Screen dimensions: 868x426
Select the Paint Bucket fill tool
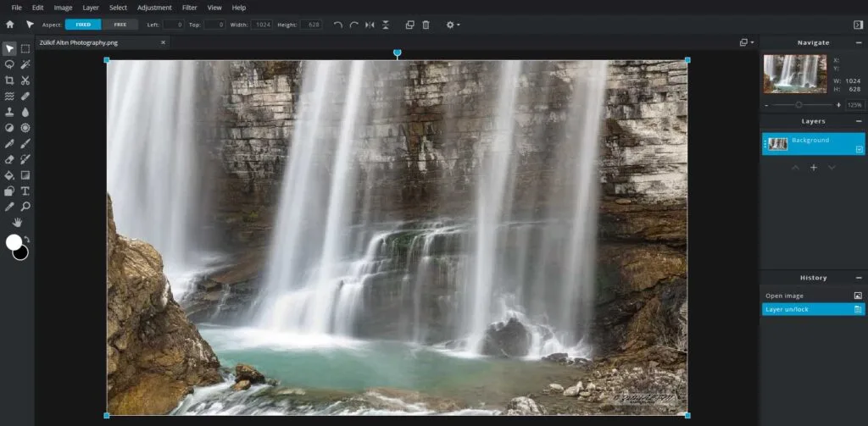pyautogui.click(x=9, y=175)
